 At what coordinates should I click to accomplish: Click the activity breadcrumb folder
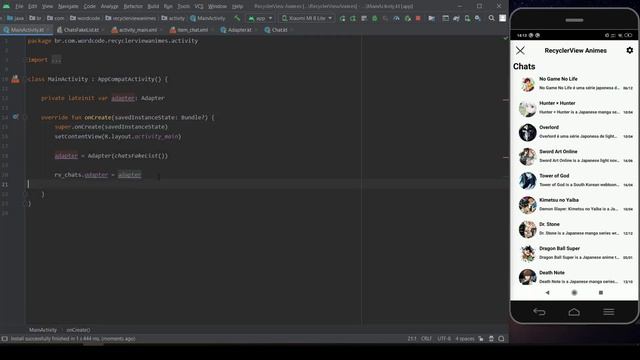173,18
